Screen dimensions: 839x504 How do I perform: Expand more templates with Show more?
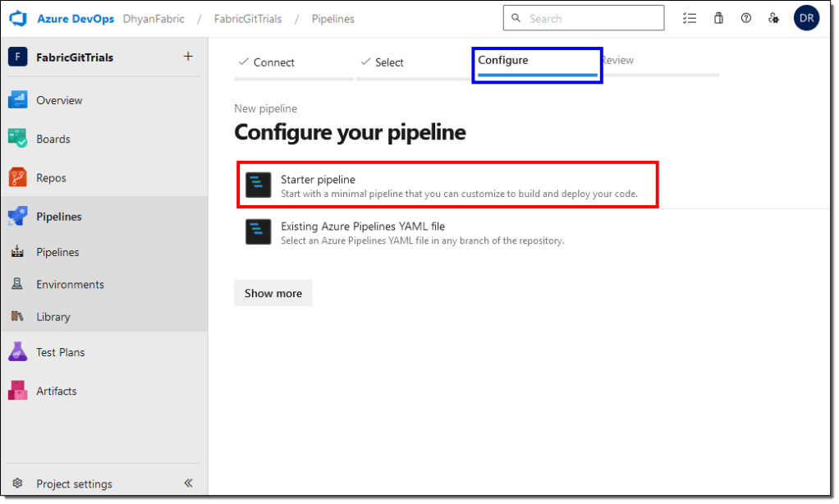point(273,293)
